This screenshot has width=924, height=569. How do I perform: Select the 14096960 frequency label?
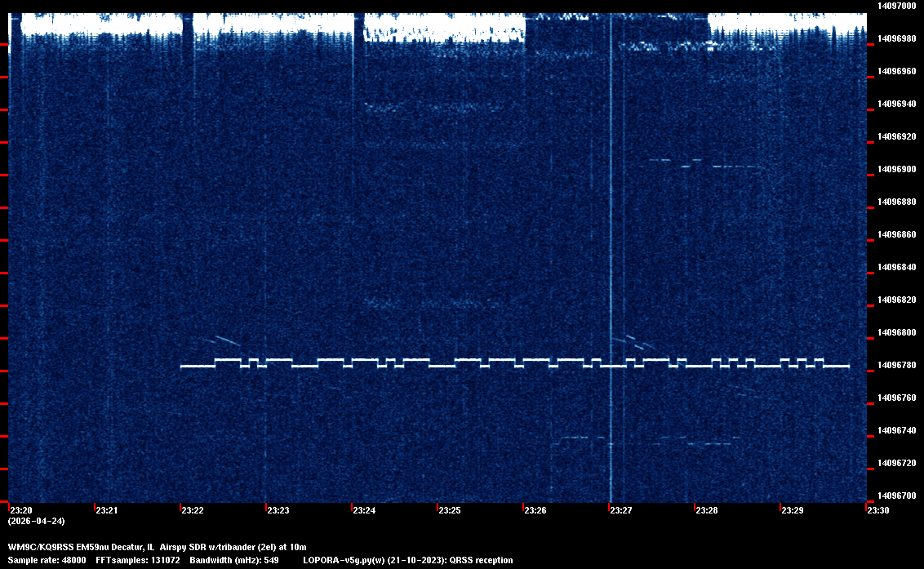click(x=897, y=71)
